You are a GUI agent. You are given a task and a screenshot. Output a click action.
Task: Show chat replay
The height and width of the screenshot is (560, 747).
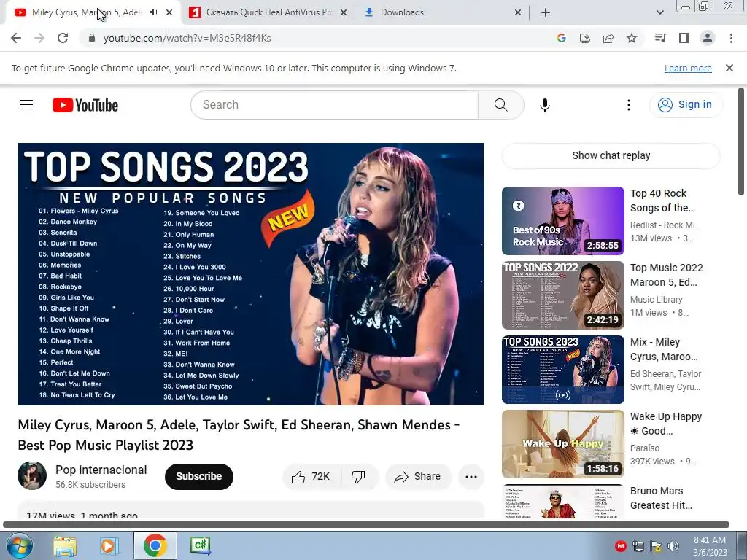click(611, 156)
